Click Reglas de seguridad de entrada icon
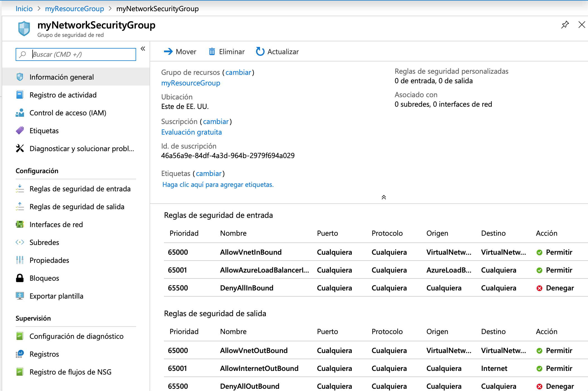The image size is (588, 391). click(x=20, y=189)
